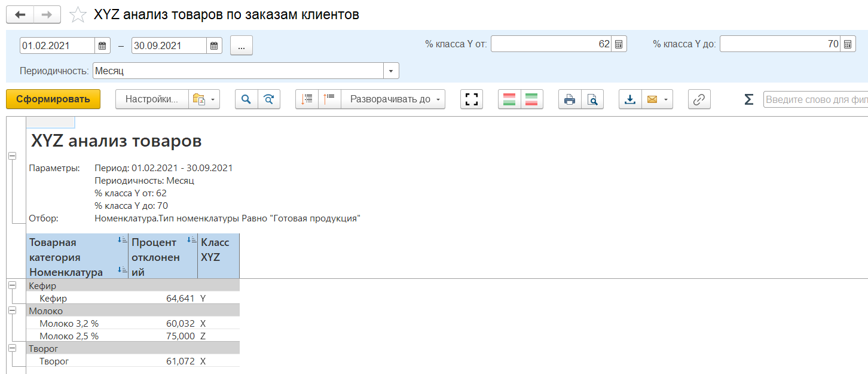Screen dimensions: 868x374
Task: Click the sum sigma icon
Action: click(748, 99)
